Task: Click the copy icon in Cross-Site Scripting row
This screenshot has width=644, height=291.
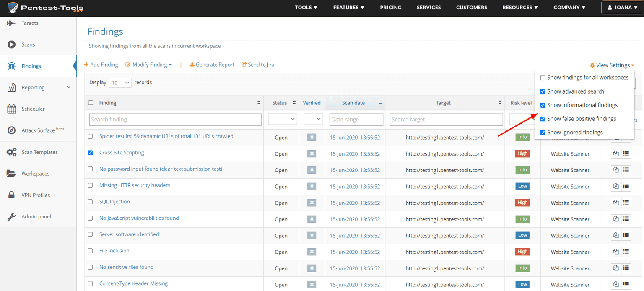Action: pos(615,153)
